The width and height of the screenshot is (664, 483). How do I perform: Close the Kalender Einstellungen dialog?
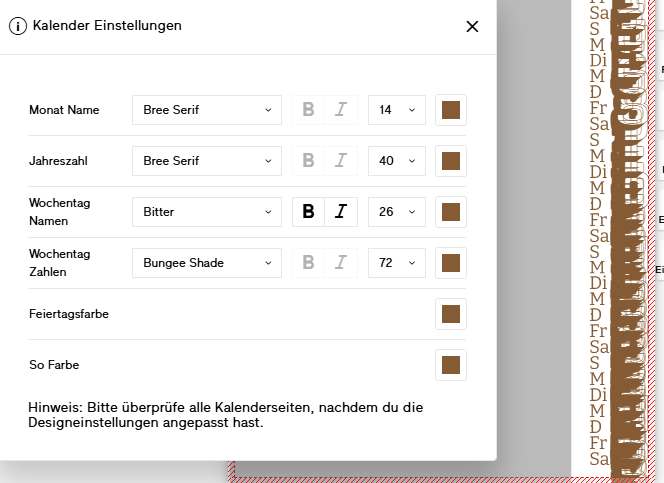pyautogui.click(x=472, y=27)
